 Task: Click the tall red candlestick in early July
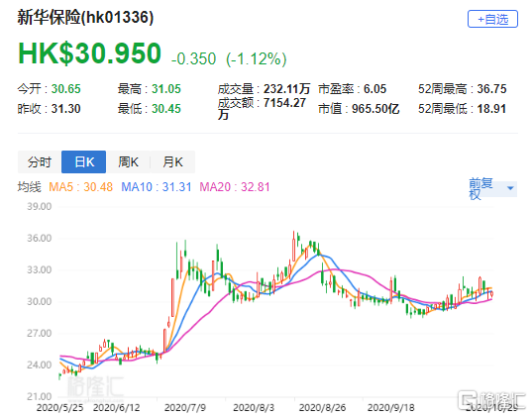173,297
